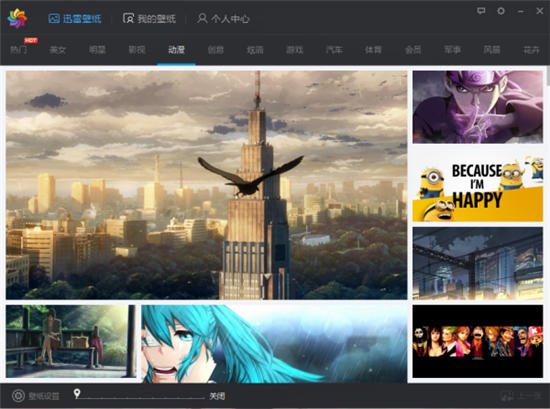
Task: Click the feedback message icon in title bar
Action: pyautogui.click(x=481, y=11)
